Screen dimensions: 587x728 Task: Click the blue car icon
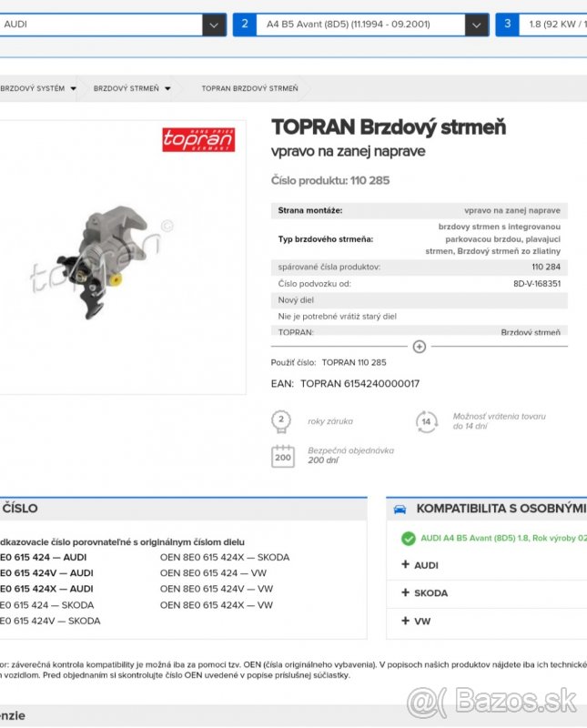[x=400, y=510]
